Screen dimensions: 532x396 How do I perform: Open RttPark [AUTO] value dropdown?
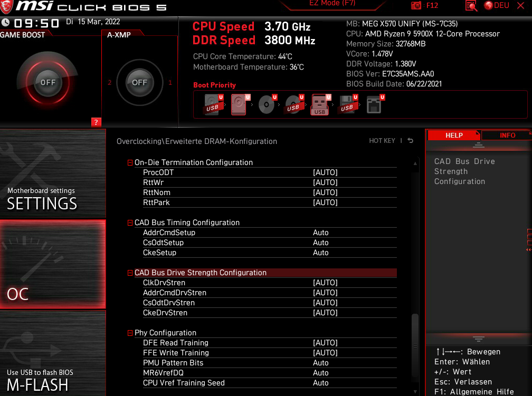click(x=325, y=202)
